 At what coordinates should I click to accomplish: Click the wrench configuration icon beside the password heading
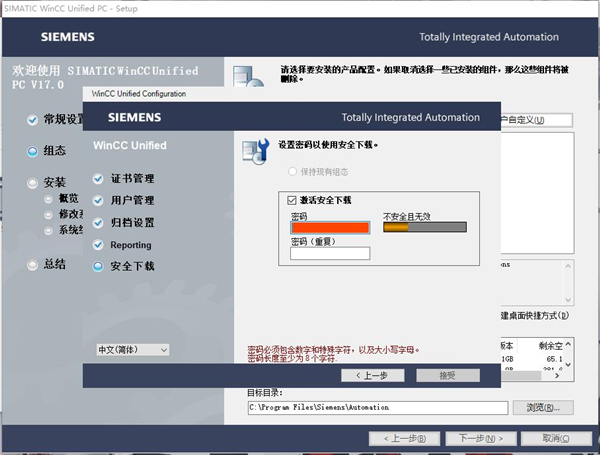coord(256,151)
